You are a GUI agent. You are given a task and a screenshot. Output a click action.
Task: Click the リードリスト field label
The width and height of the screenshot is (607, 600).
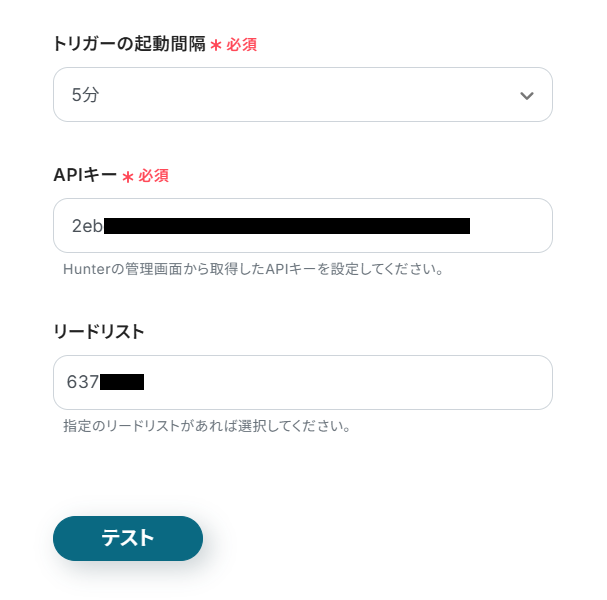coord(99,331)
